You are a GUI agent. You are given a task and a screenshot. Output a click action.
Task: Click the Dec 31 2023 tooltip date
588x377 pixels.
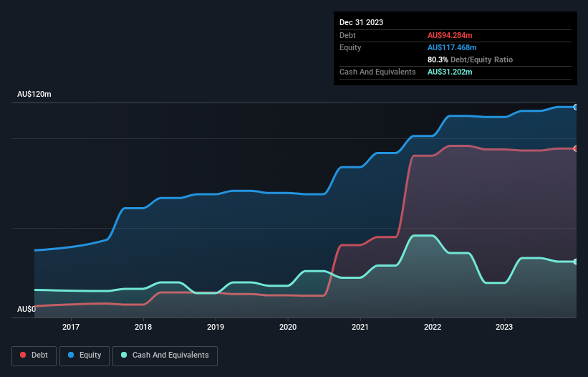361,22
